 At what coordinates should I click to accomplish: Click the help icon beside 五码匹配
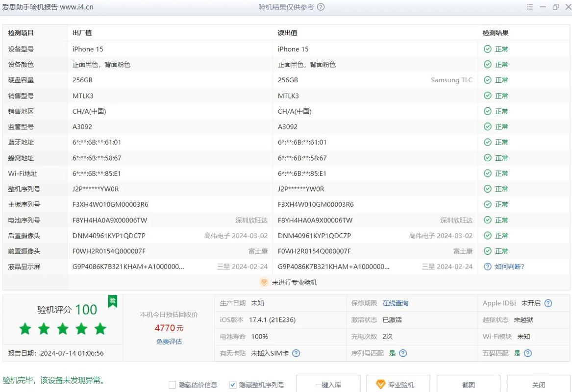(527, 353)
